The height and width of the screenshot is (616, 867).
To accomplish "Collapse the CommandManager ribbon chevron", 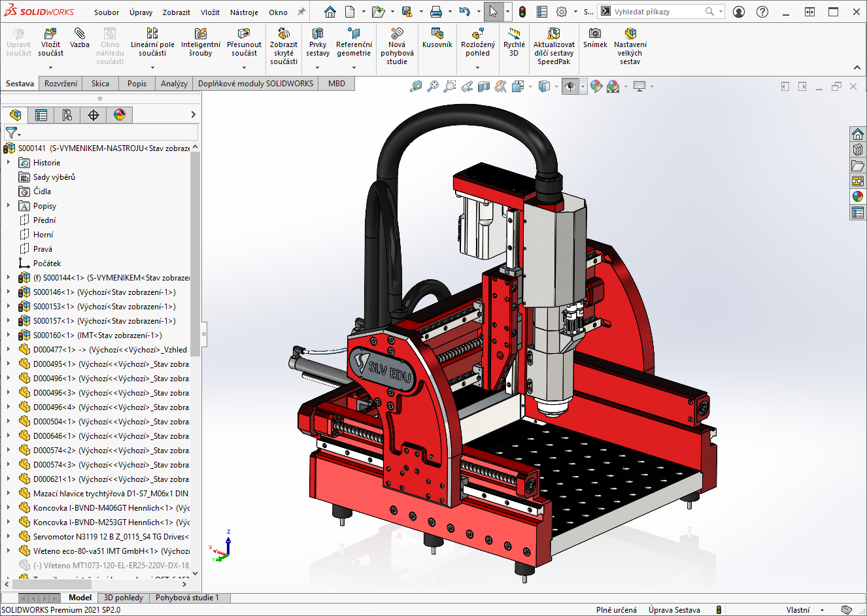I will point(857,67).
